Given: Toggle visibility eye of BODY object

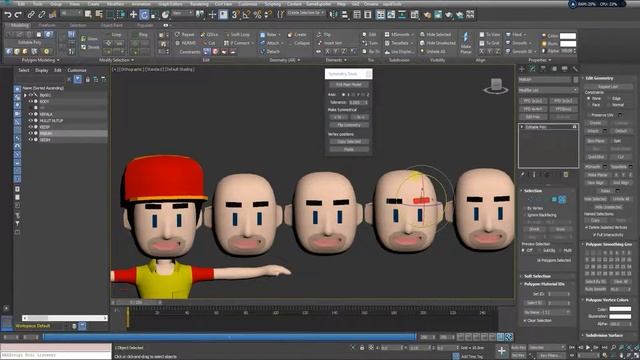Looking at the screenshot, I should (x=31, y=101).
